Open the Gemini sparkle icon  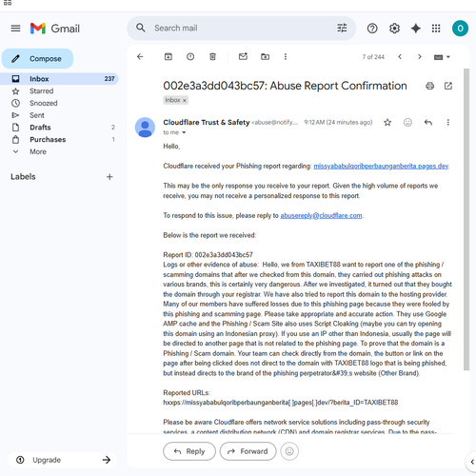pyautogui.click(x=415, y=29)
